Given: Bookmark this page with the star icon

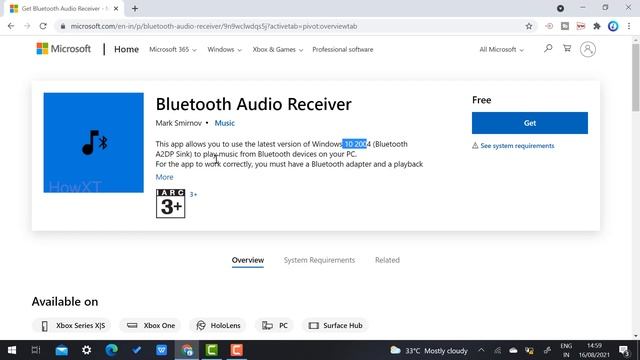Looking at the screenshot, I should [x=529, y=26].
